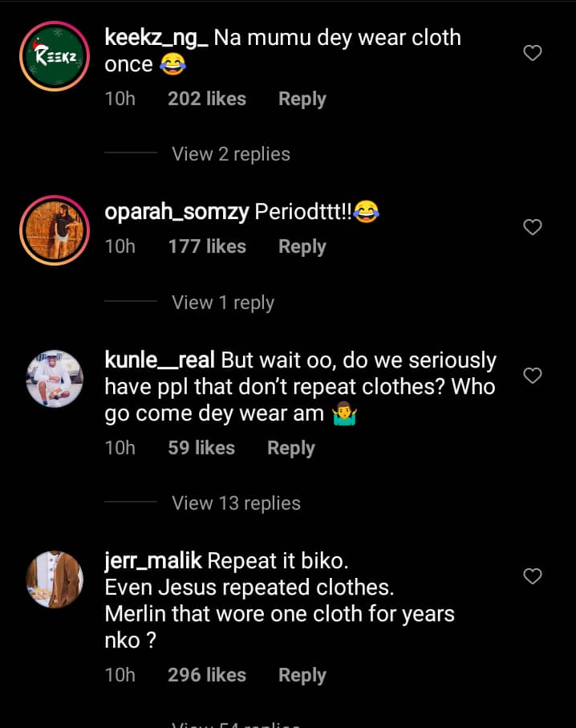Reply to kunle__real's comment
The image size is (576, 728).
tap(291, 449)
